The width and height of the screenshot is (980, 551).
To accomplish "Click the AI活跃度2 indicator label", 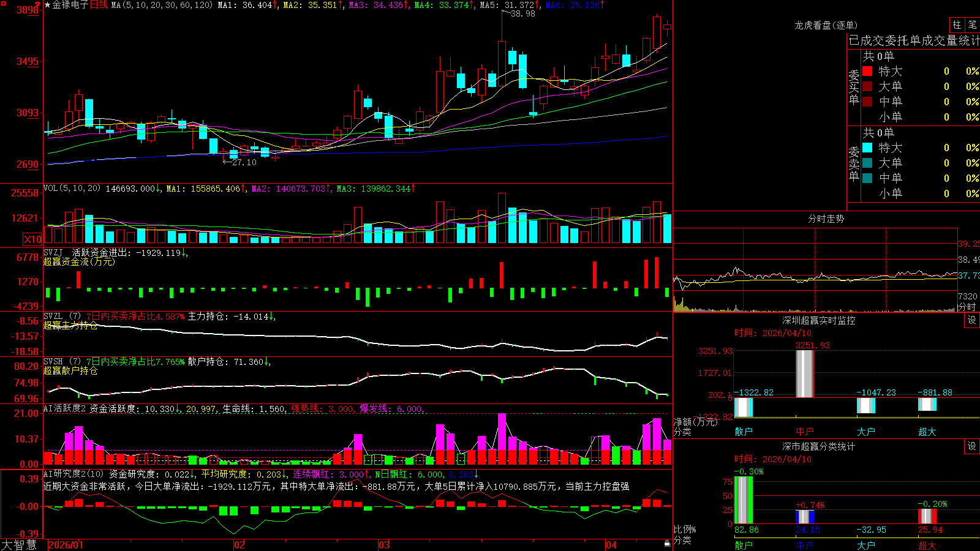I will click(x=64, y=408).
